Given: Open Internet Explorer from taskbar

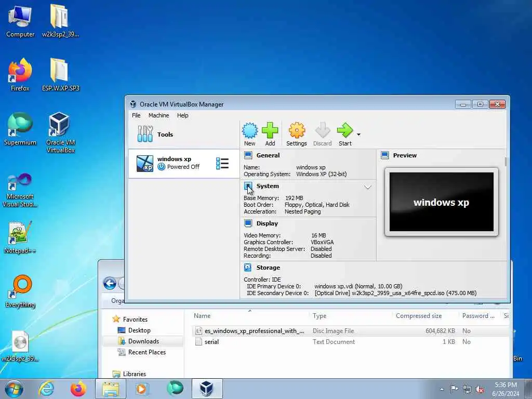Looking at the screenshot, I should click(46, 389).
